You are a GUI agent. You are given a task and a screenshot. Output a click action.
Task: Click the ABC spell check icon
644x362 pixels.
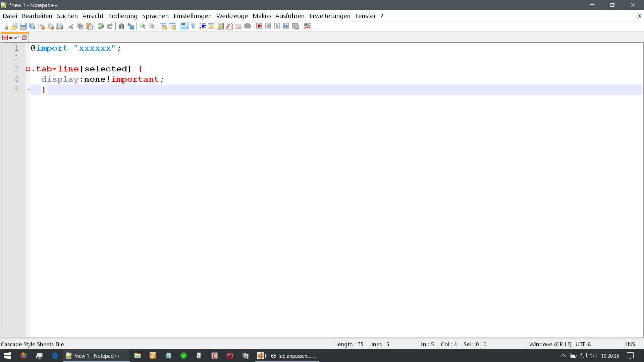307,26
